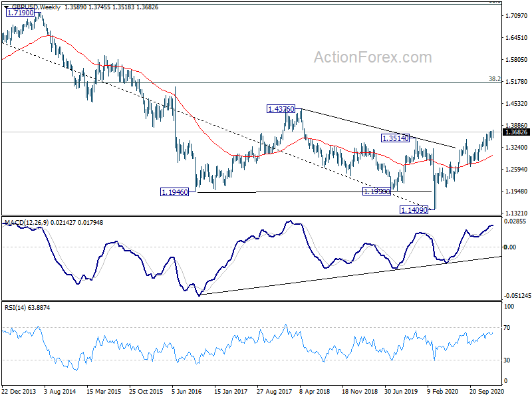Click the current price tag 1.36826
Screen dimensions: 532x399
516,132
